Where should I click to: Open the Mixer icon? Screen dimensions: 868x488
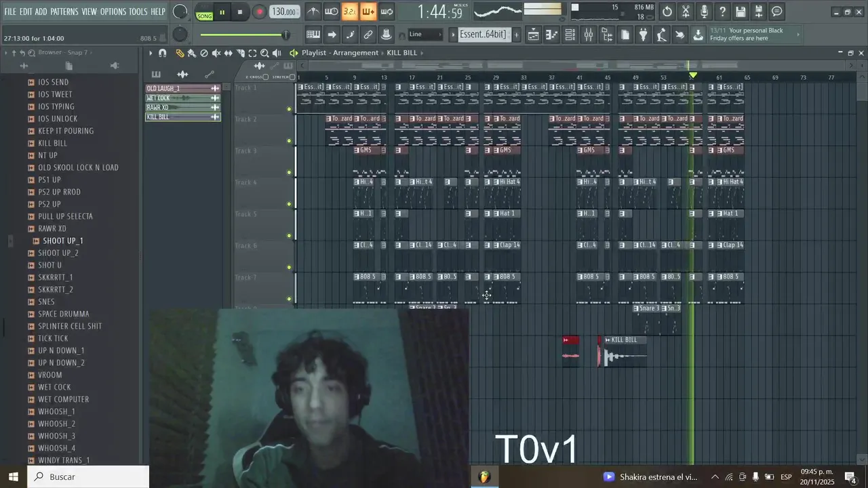pos(589,35)
